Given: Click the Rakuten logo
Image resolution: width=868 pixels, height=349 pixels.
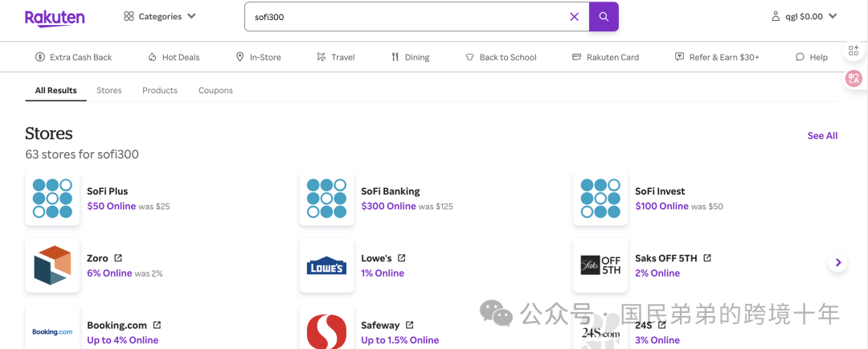Looking at the screenshot, I should 55,17.
